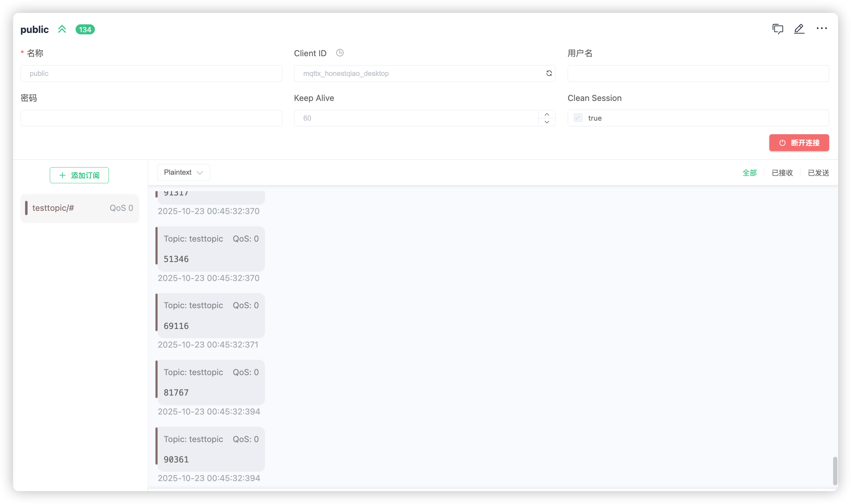Click the plus icon for adding subscription

(x=62, y=175)
